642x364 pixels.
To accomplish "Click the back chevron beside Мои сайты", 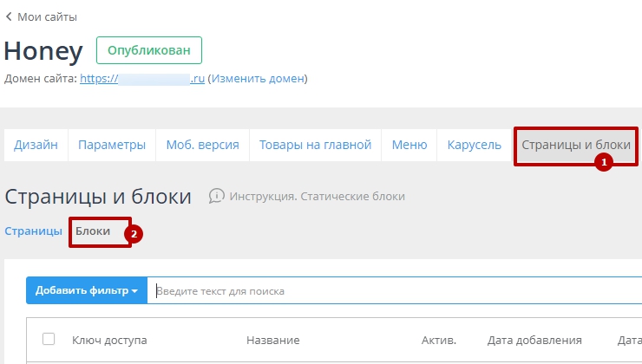I will (9, 16).
